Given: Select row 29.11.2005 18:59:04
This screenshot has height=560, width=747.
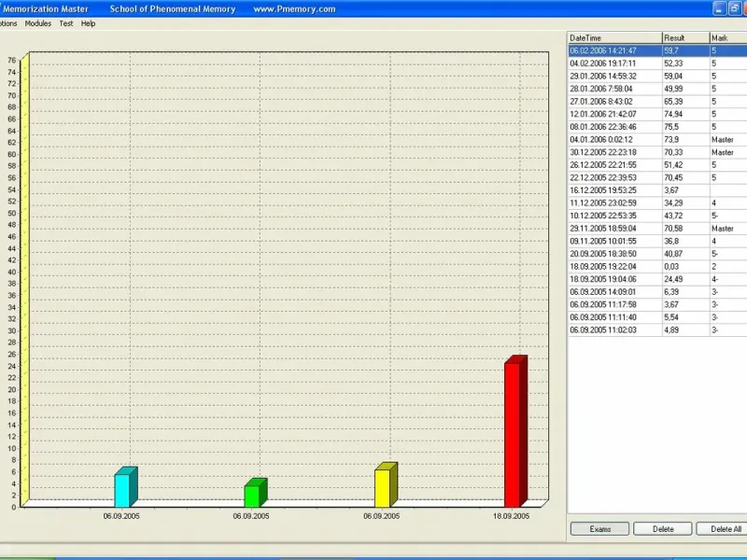Looking at the screenshot, I should coord(657,229).
